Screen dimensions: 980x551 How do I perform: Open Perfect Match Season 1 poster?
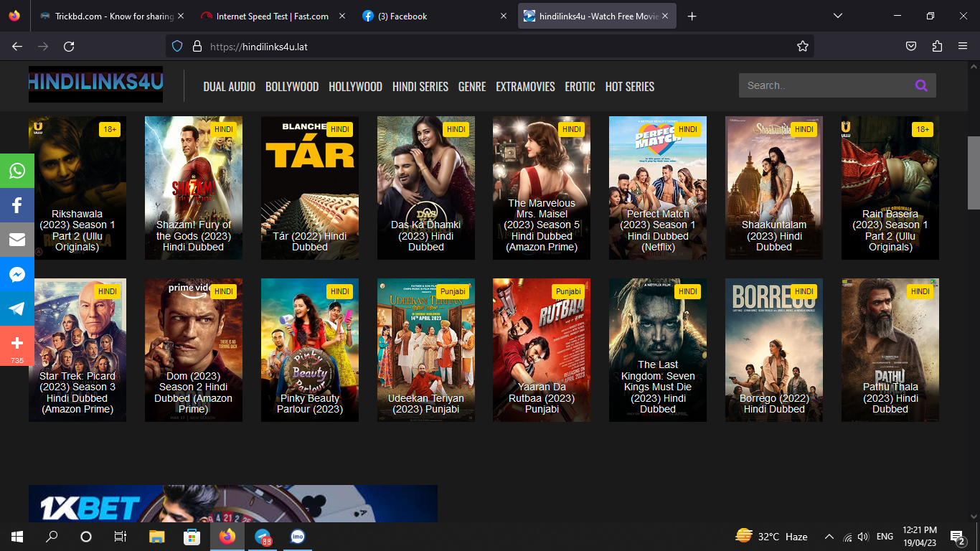click(x=658, y=188)
